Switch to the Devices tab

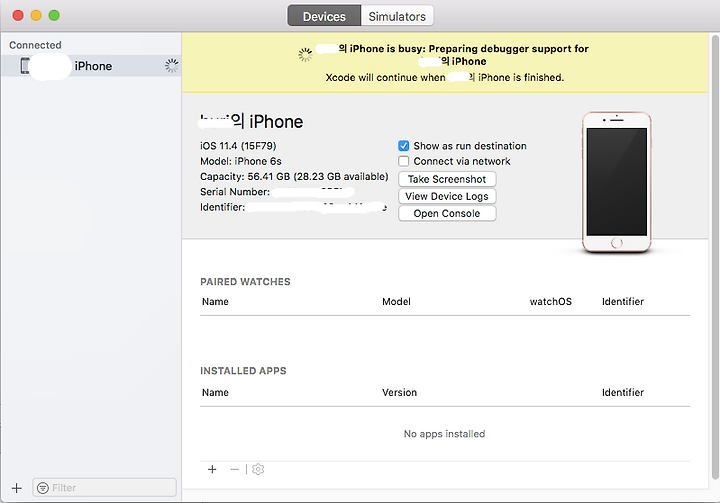[324, 16]
